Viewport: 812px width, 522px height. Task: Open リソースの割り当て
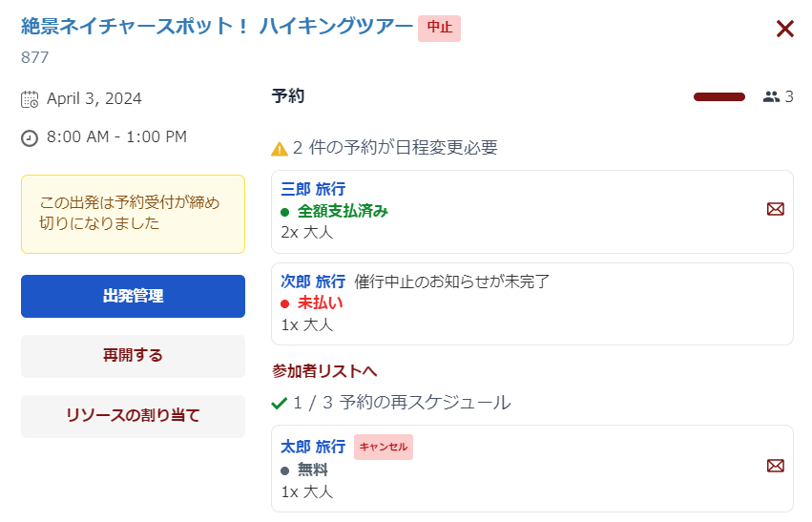tap(133, 415)
